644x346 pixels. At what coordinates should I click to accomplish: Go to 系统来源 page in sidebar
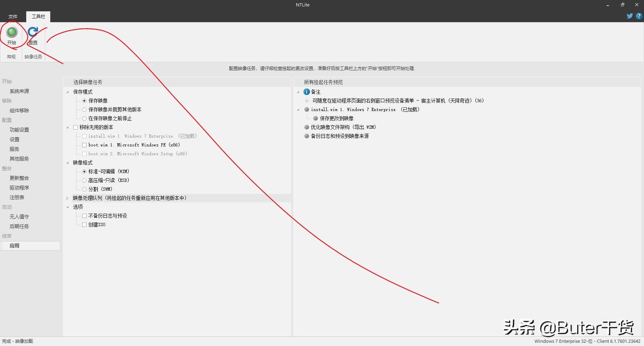19,91
